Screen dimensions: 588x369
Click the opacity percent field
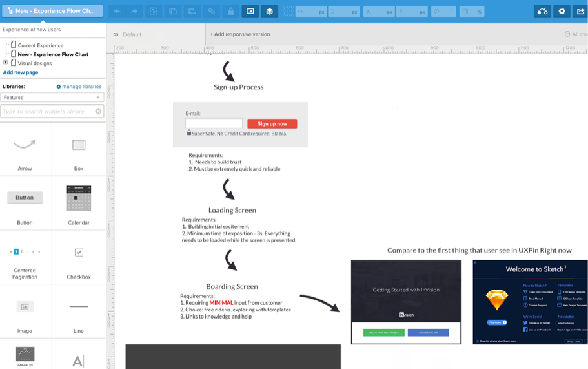pyautogui.click(x=472, y=12)
